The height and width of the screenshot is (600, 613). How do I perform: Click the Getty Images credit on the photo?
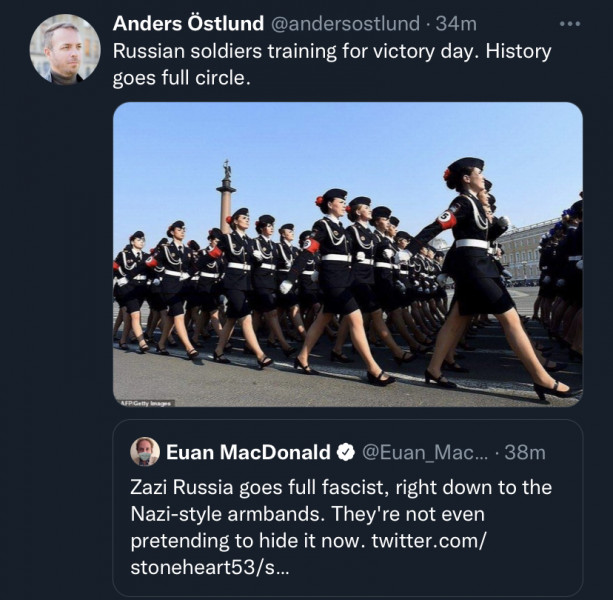[147, 402]
